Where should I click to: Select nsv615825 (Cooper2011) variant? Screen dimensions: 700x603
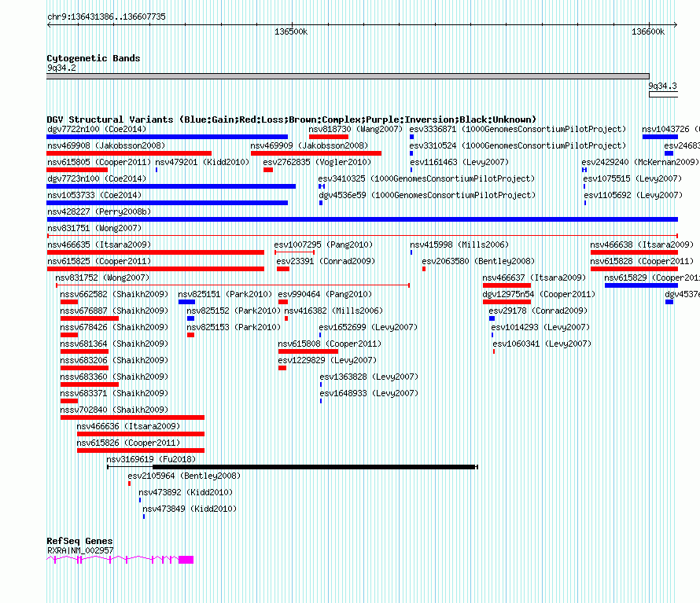tap(99, 262)
